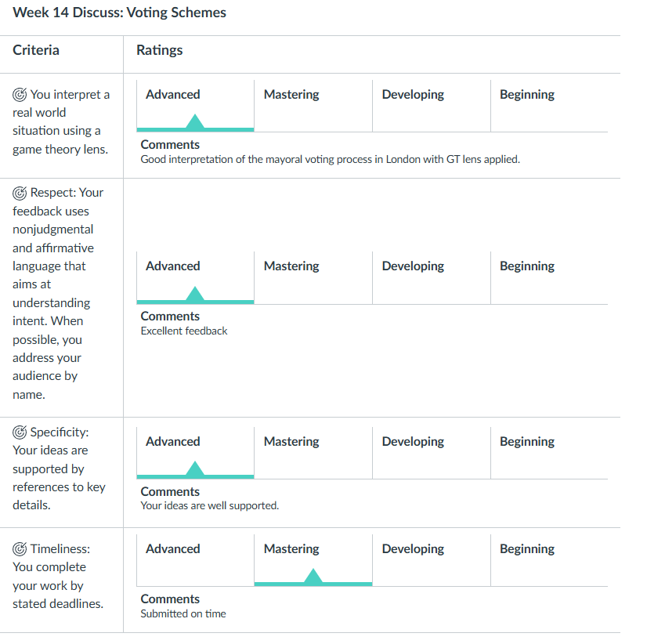
Task: Click the teal marker under Mastering in Timeliness row
Action: point(313,577)
